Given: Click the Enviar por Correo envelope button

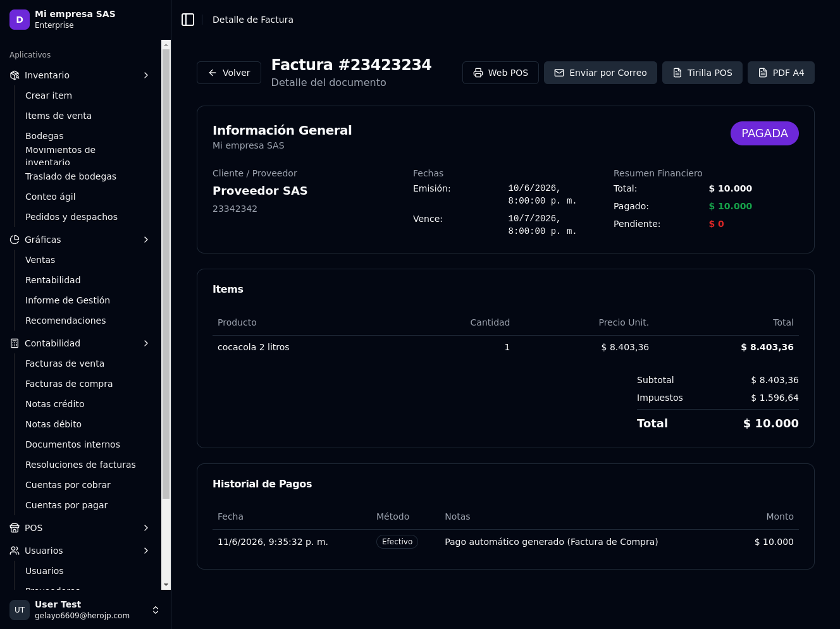Looking at the screenshot, I should [x=600, y=73].
